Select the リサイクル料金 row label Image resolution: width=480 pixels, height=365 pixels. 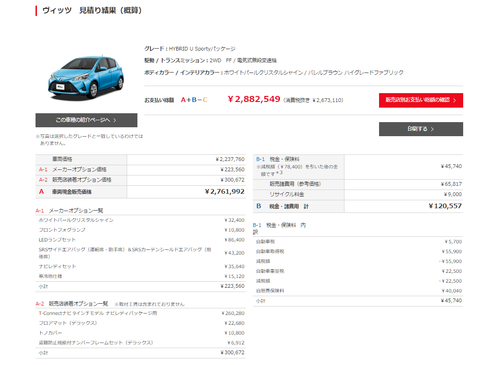[x=287, y=194]
